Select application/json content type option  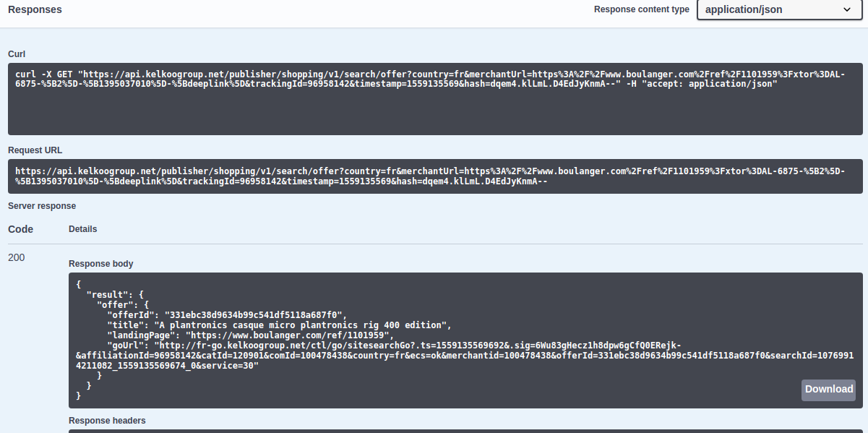(744, 10)
